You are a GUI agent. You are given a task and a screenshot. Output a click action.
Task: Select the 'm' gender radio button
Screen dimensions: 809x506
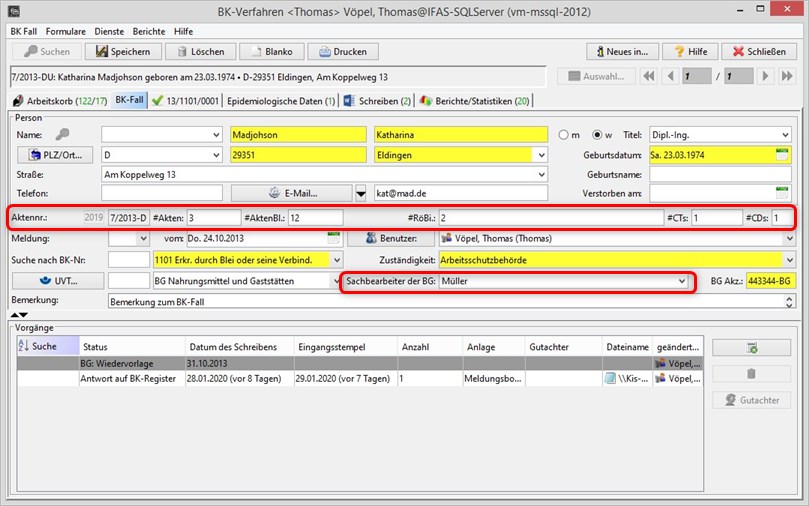tap(564, 135)
